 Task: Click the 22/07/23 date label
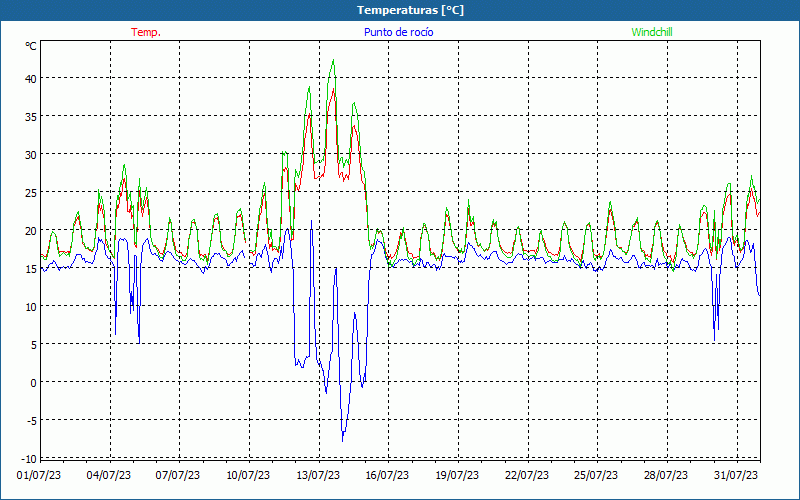[x=527, y=475]
